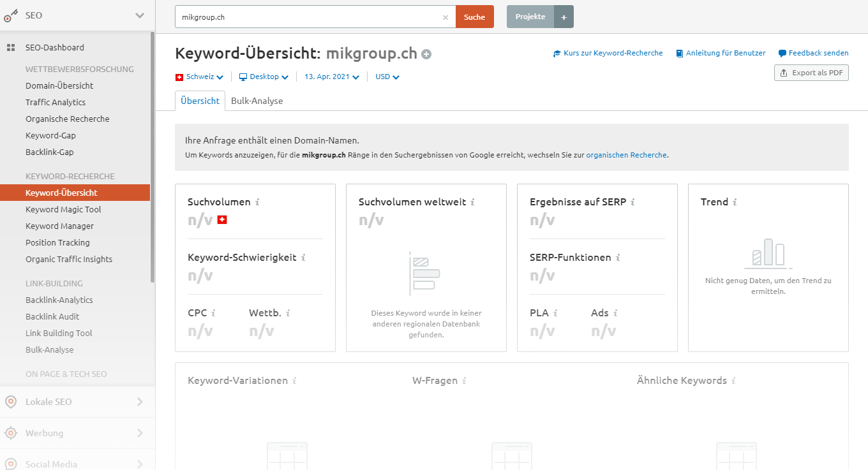Viewport: 868px width, 470px height.
Task: Expand the Lokale SEO section
Action: point(140,402)
